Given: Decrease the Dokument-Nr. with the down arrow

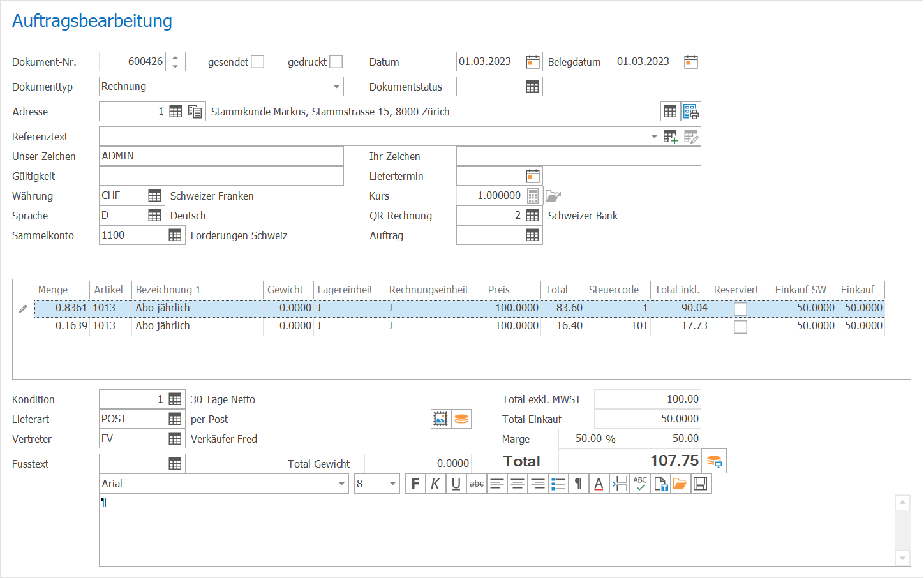Looking at the screenshot, I should point(175,66).
